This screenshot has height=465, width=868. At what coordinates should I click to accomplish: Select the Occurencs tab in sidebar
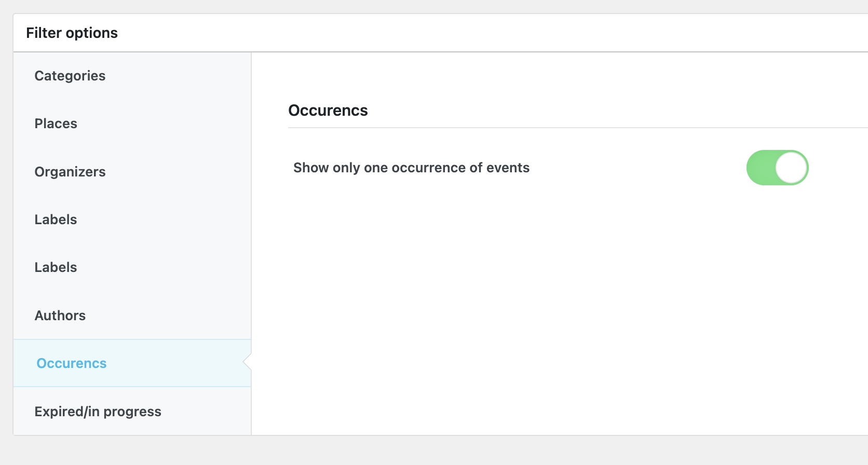pyautogui.click(x=132, y=363)
